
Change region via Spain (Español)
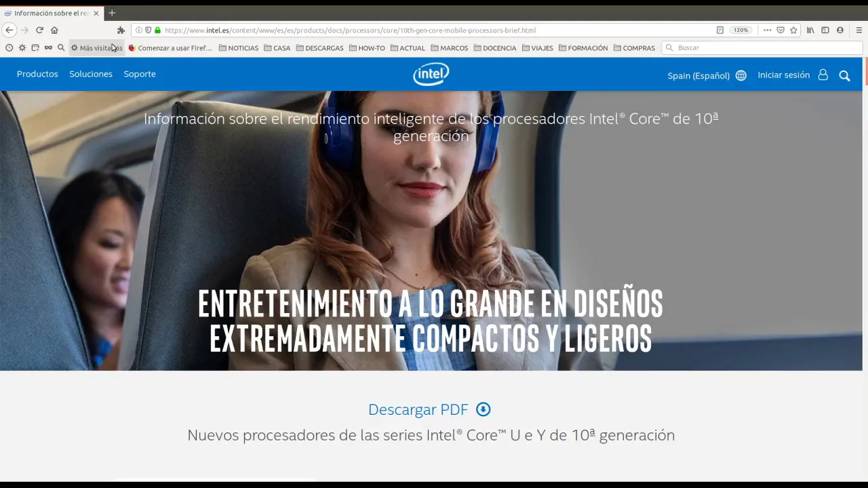pos(698,75)
